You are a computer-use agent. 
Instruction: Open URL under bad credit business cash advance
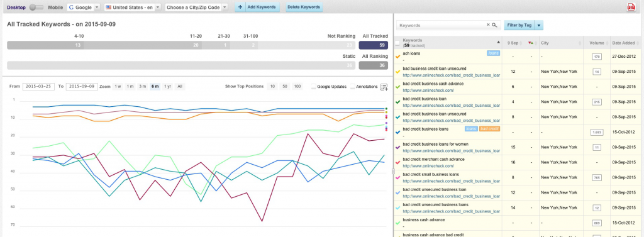click(428, 91)
